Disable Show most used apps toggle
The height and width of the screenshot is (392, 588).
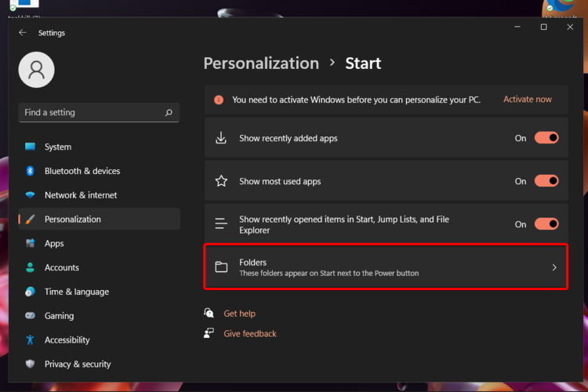coord(546,181)
